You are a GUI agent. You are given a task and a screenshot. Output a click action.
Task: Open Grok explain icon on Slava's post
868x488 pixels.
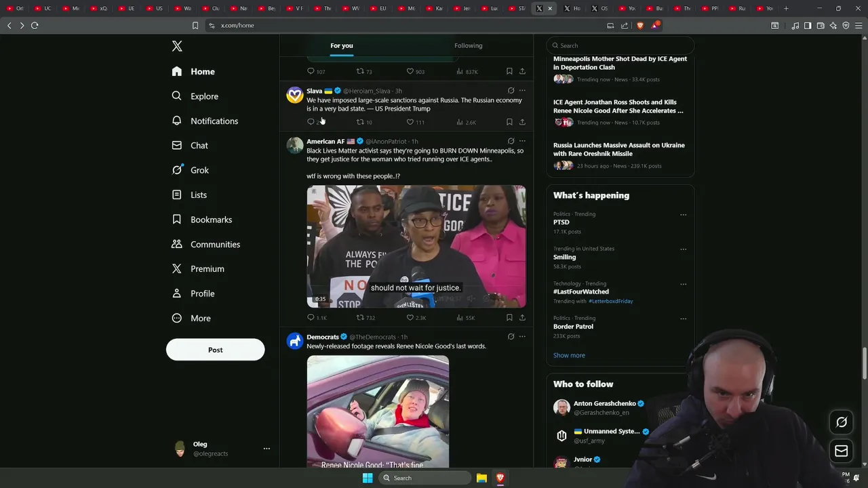pos(511,90)
